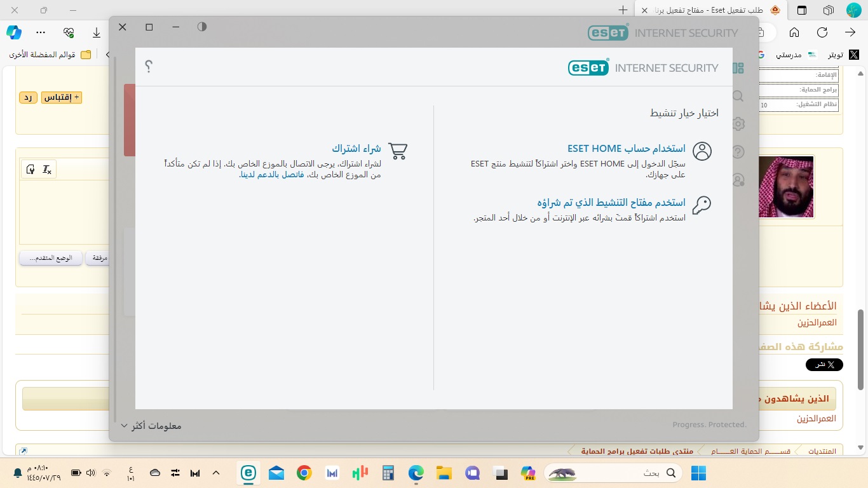The height and width of the screenshot is (488, 868).
Task: Open the Windows Start button
Action: (698, 473)
